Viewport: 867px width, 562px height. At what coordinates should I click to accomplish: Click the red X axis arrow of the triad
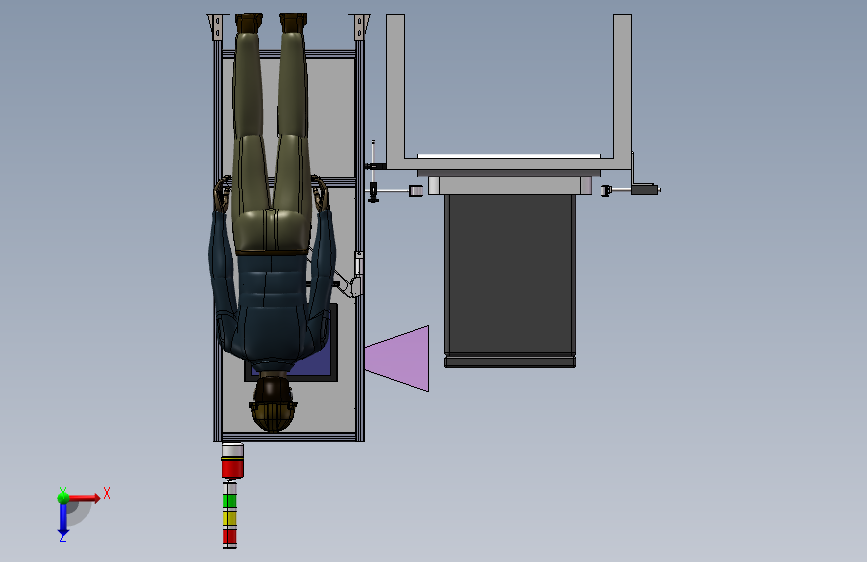(83, 498)
